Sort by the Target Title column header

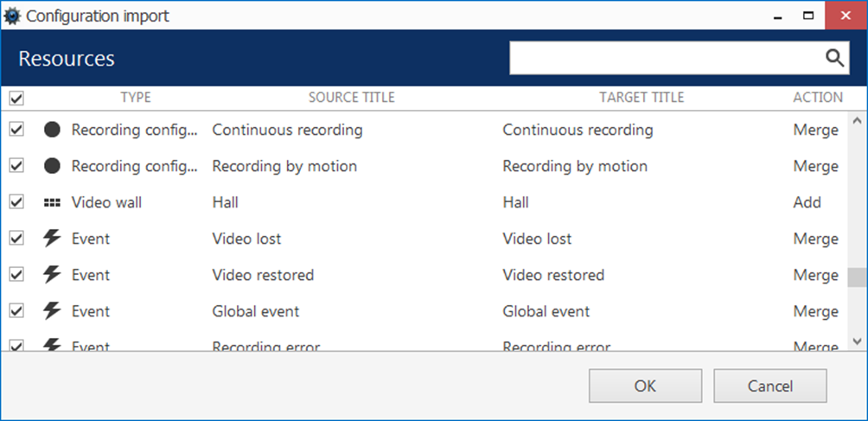click(641, 98)
